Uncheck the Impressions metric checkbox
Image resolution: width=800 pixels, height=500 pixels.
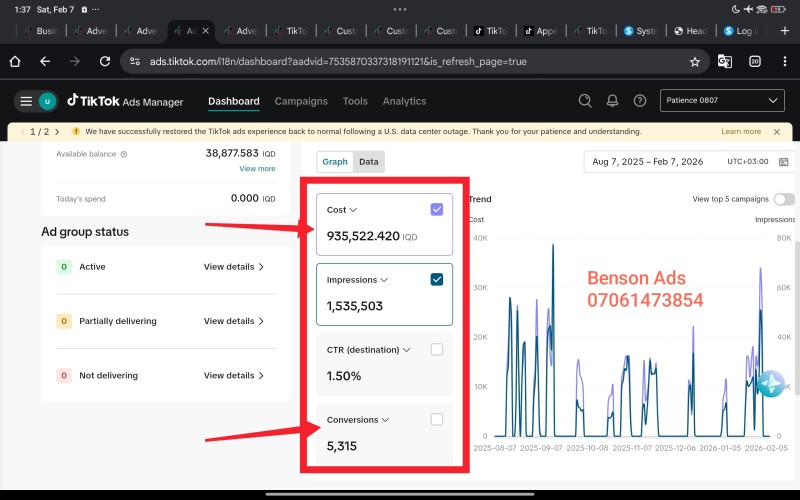tap(437, 279)
